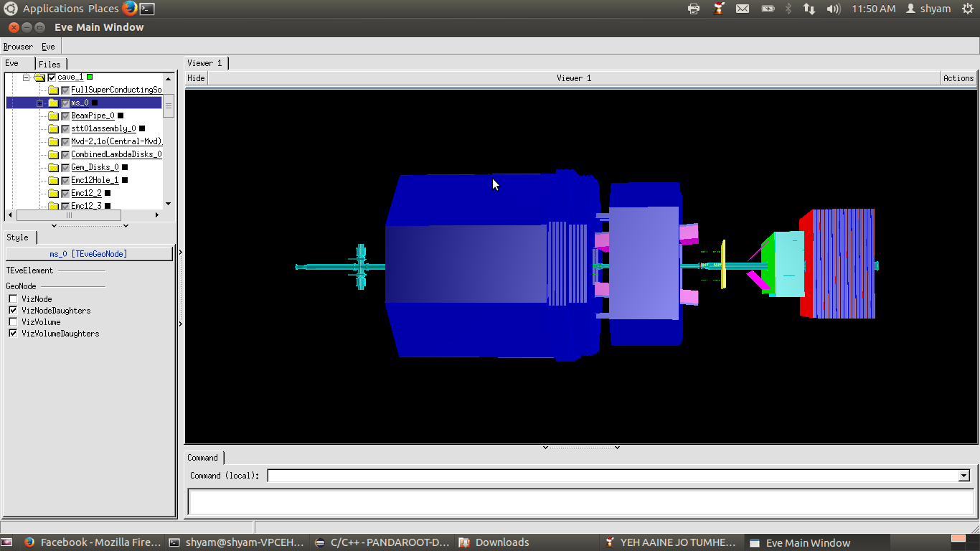The image size is (980, 551).
Task: Click the Command (local) input field
Action: 613,476
